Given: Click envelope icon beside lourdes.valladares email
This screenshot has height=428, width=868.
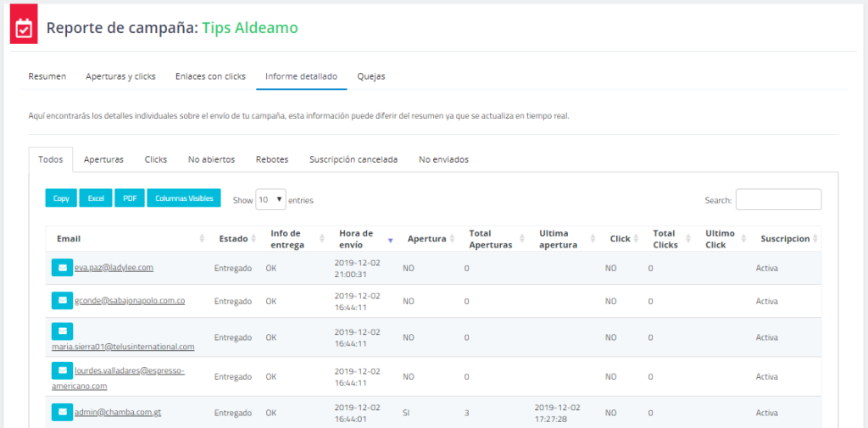Looking at the screenshot, I should coord(62,370).
